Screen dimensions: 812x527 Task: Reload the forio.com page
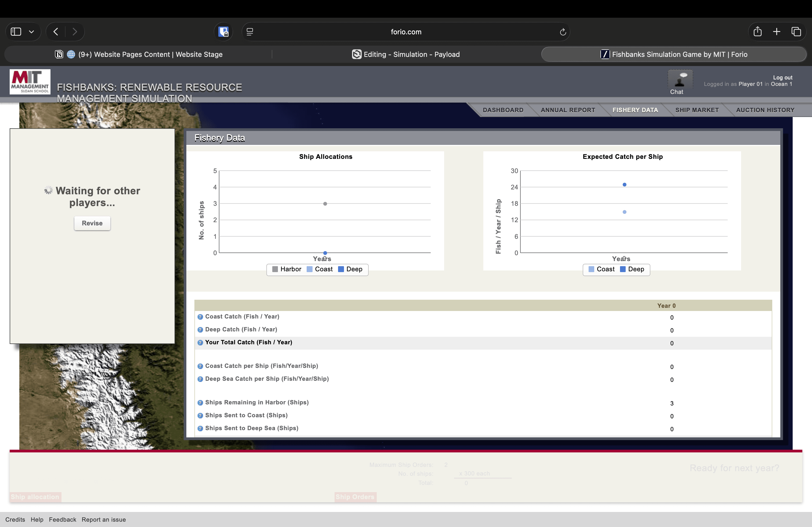563,32
